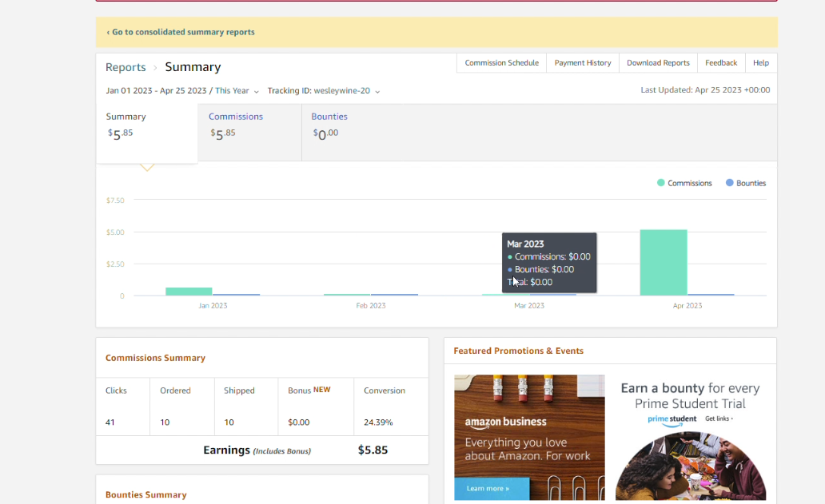Click the Conversion value 24.39%
The image size is (825, 504).
tap(378, 422)
